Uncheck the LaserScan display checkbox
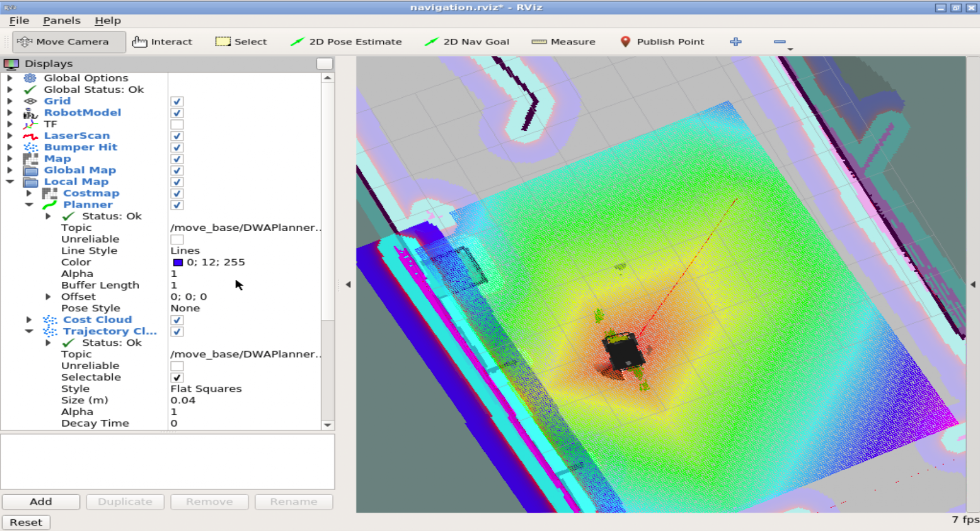 (176, 136)
